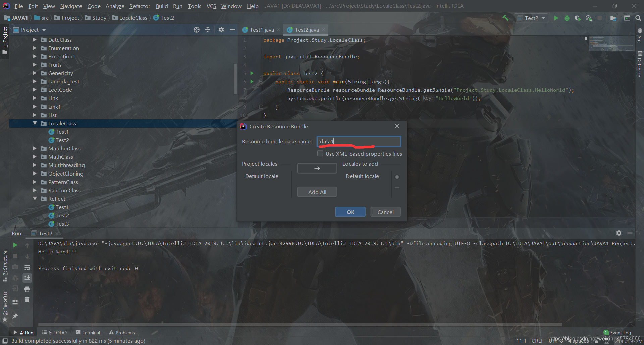Cancel the Create Resource Bundle dialog
This screenshot has width=644, height=345.
click(x=385, y=212)
